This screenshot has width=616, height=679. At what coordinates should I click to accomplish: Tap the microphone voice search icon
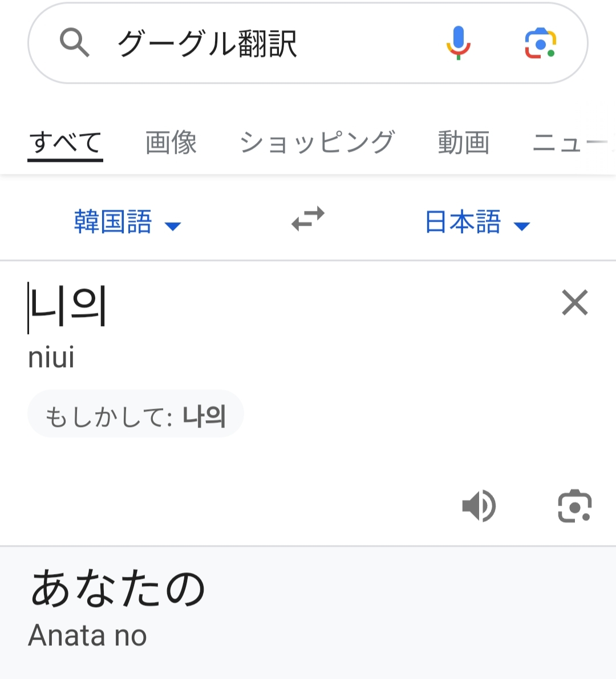coord(458,43)
